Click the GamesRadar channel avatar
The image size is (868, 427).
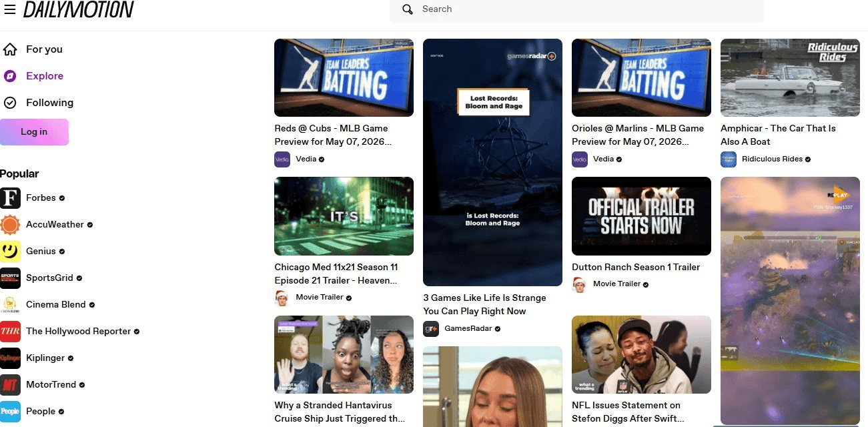(431, 329)
